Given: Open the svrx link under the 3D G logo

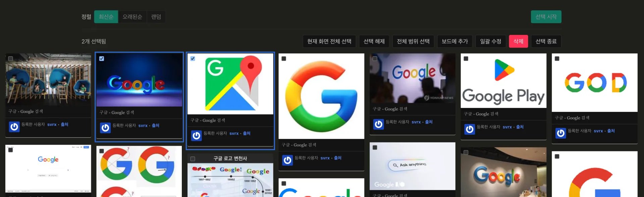Looking at the screenshot, I should 325,158.
